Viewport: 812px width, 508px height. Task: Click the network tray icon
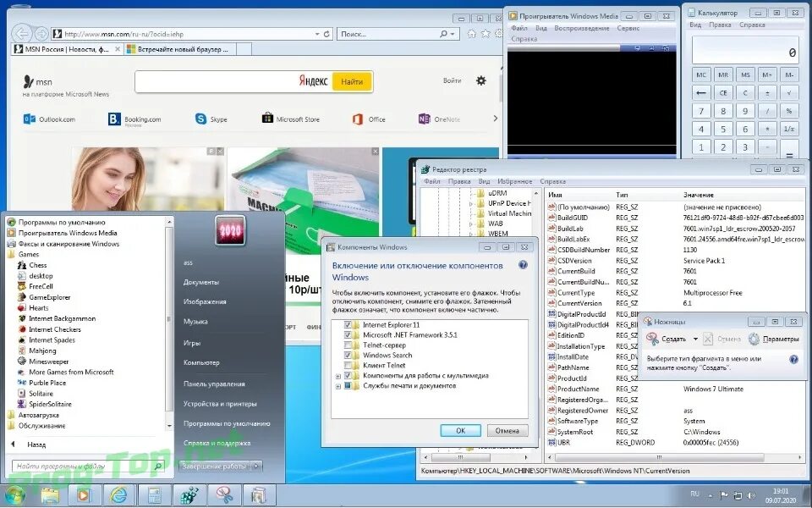738,495
